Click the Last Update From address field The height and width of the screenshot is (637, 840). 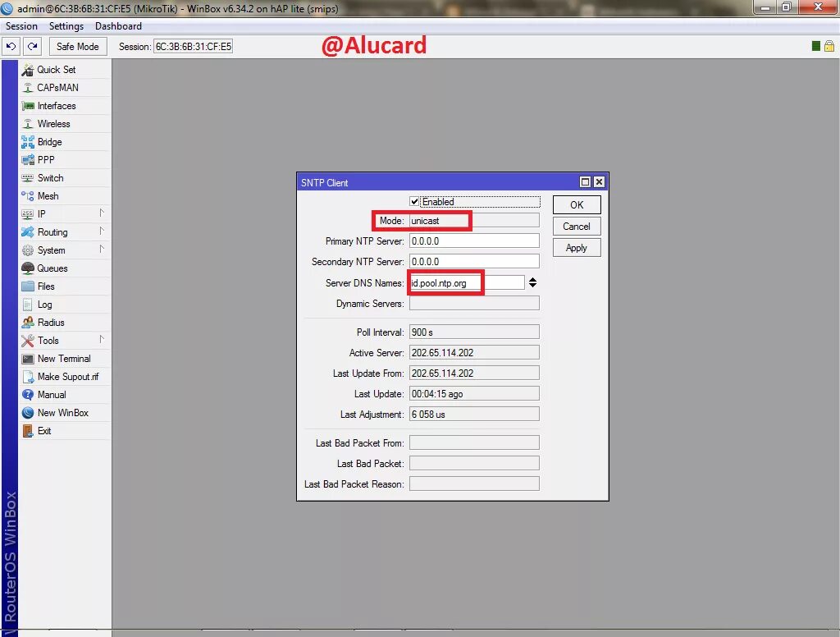point(474,373)
